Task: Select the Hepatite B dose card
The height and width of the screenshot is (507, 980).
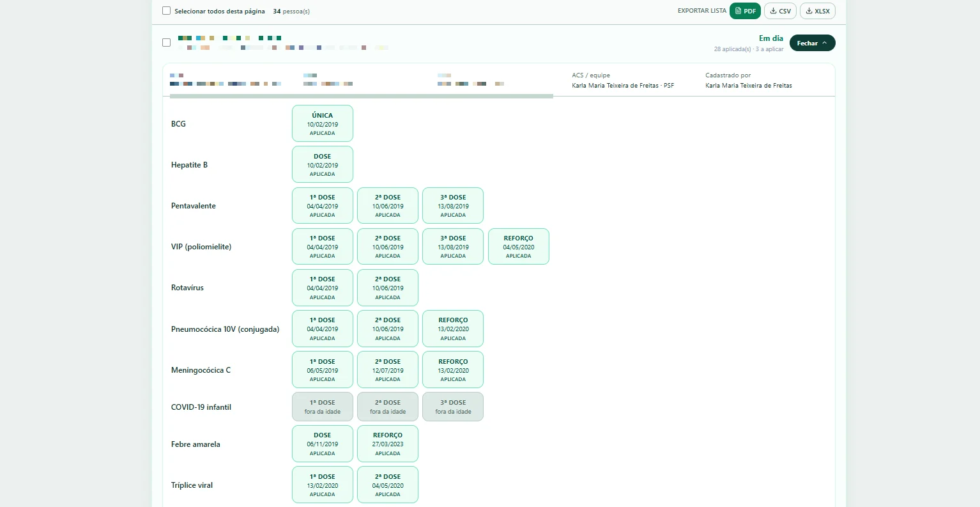Action: click(x=323, y=164)
